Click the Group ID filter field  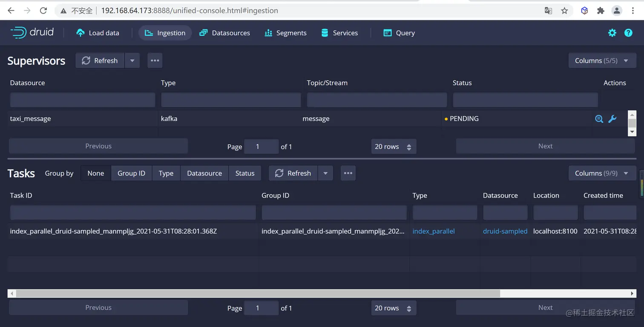tap(334, 212)
